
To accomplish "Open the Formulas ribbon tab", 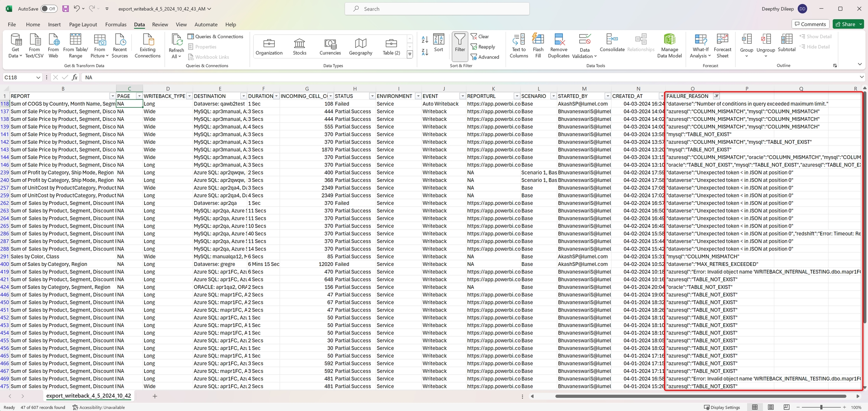I will pyautogui.click(x=116, y=24).
